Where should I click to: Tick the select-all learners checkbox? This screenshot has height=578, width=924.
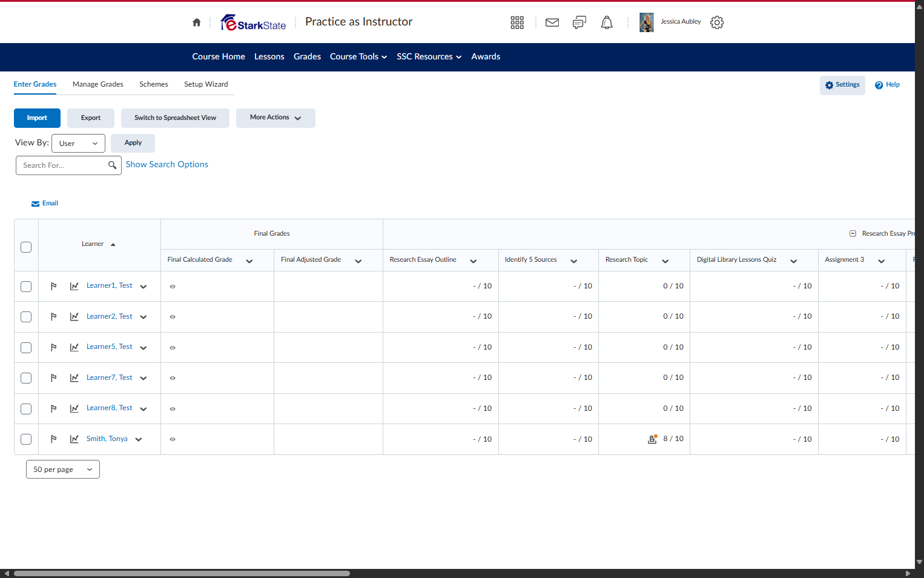[26, 247]
